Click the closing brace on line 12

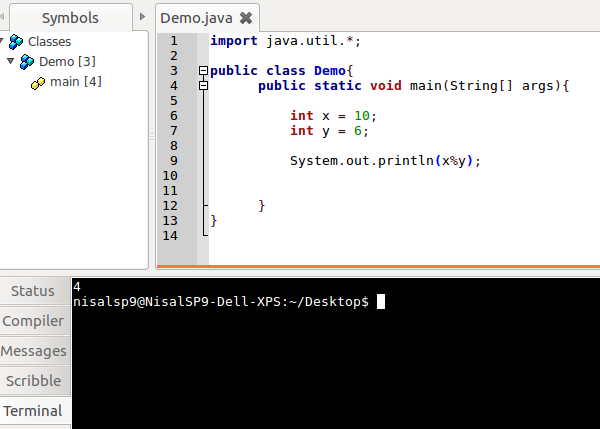[262, 206]
